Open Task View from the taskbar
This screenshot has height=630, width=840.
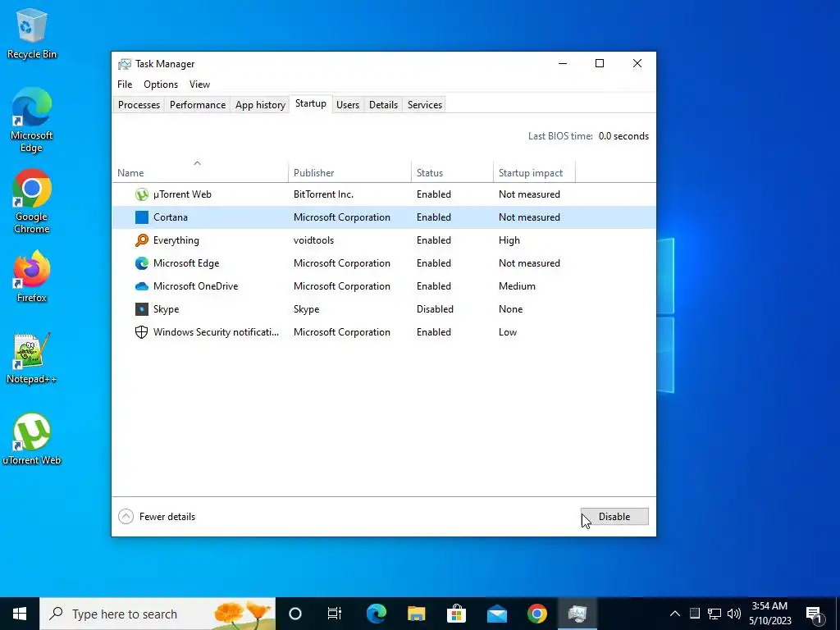pyautogui.click(x=335, y=614)
